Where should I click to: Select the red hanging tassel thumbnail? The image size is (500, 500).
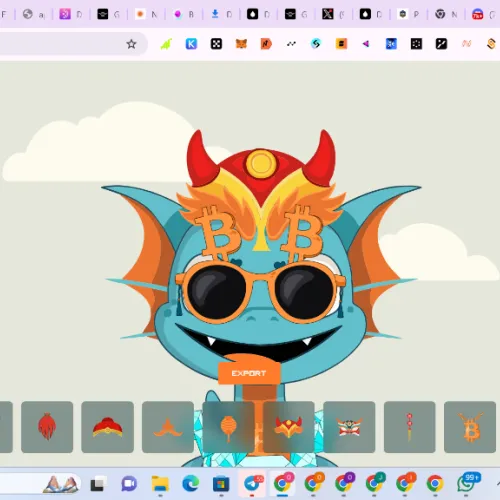(410, 427)
